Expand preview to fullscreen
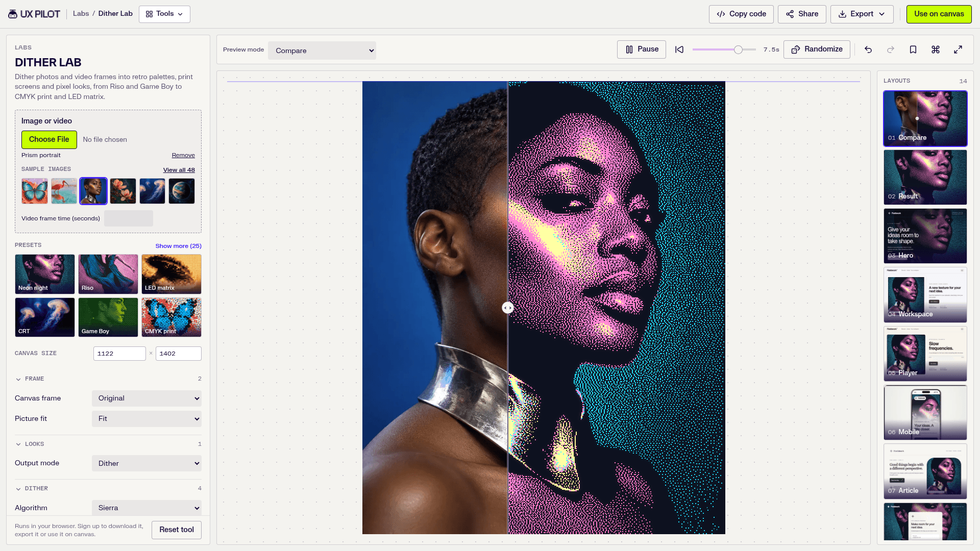Viewport: 980px width, 551px height. point(958,49)
